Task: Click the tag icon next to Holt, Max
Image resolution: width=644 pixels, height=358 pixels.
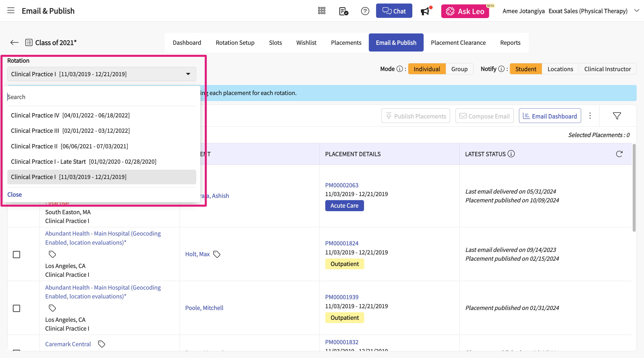Action: point(217,254)
